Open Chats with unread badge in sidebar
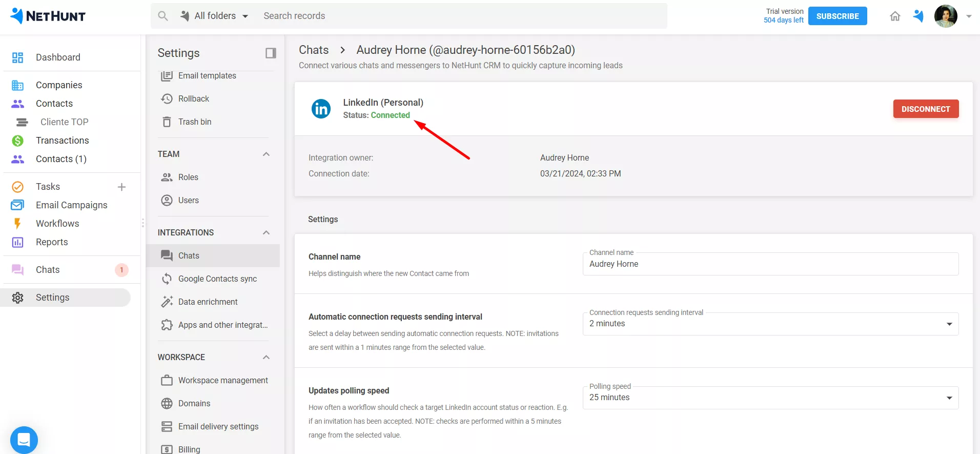The width and height of the screenshot is (980, 454). click(x=70, y=269)
